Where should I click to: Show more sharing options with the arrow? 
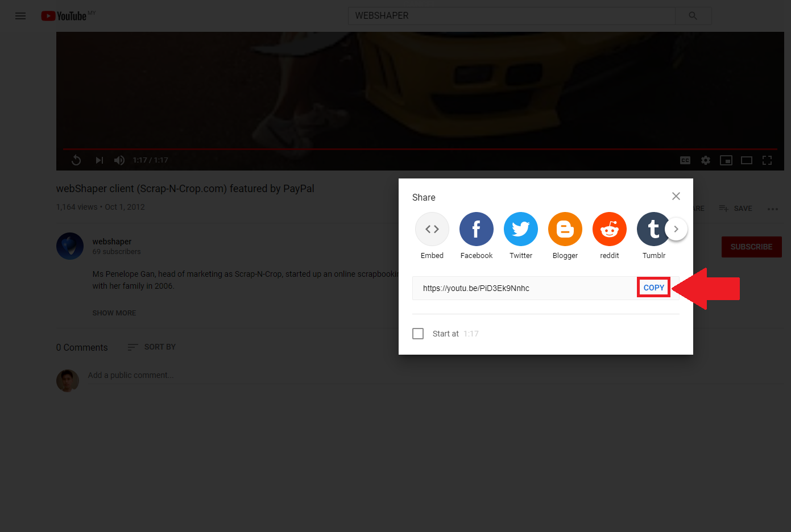pyautogui.click(x=676, y=229)
